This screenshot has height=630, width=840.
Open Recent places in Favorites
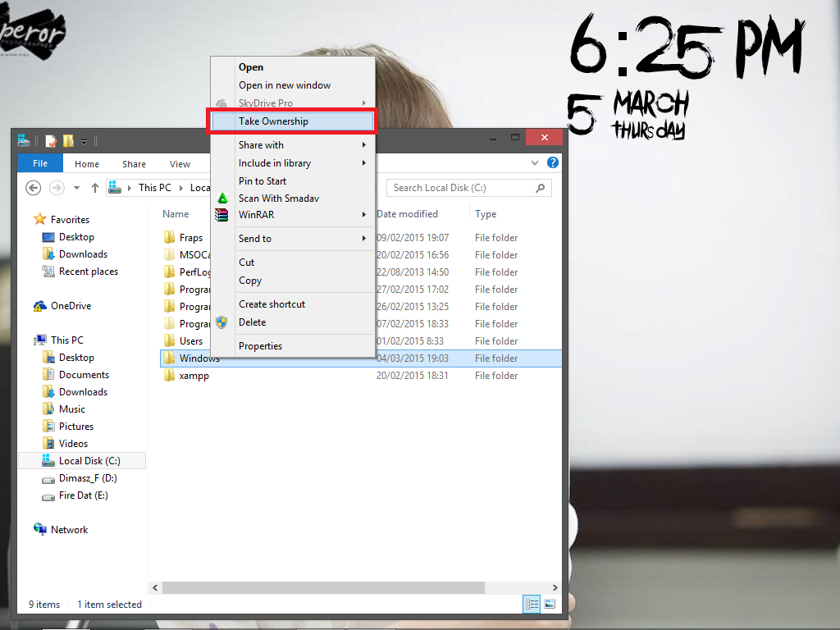(89, 271)
